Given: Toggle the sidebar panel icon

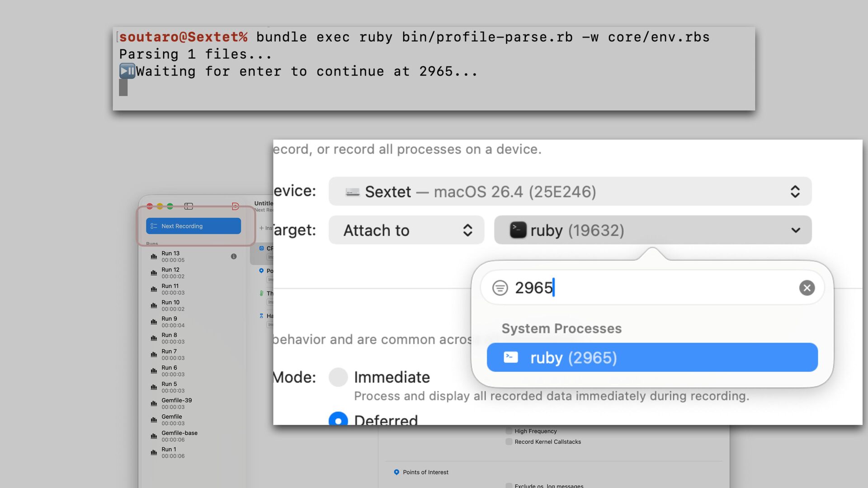Looking at the screenshot, I should (x=189, y=206).
